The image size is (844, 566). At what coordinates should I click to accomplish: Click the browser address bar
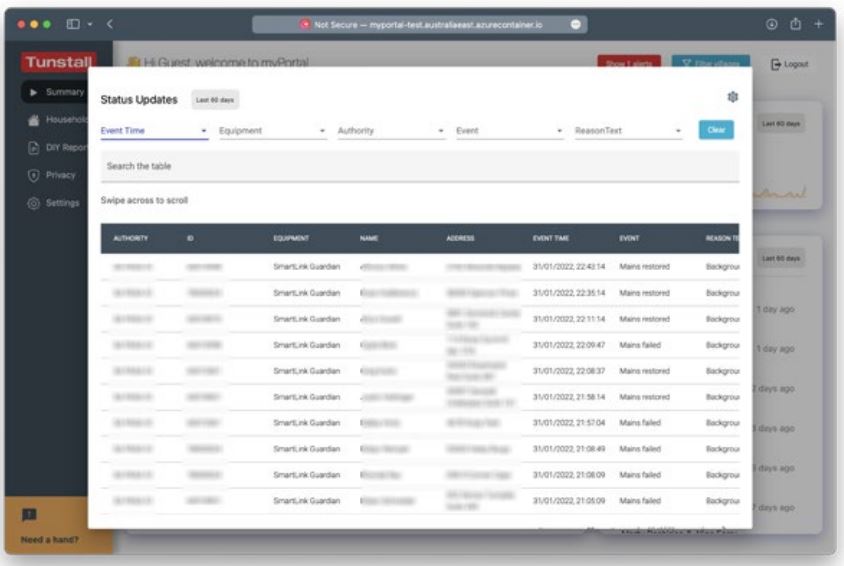420,24
